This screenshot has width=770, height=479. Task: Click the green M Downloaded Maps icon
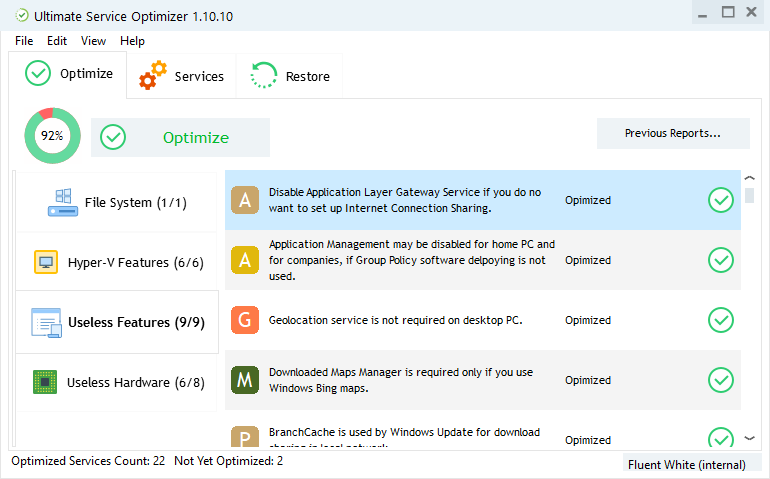(x=245, y=380)
